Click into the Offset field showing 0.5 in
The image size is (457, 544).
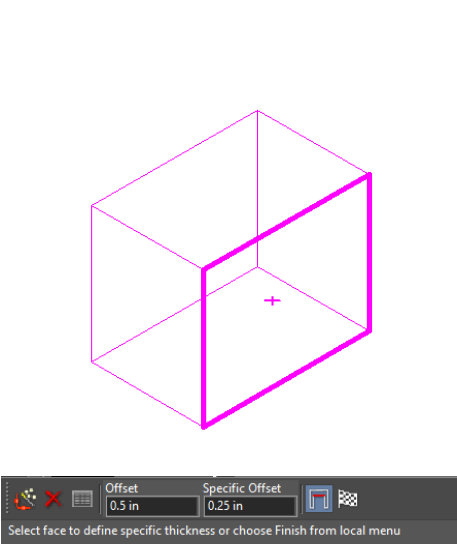pyautogui.click(x=152, y=506)
